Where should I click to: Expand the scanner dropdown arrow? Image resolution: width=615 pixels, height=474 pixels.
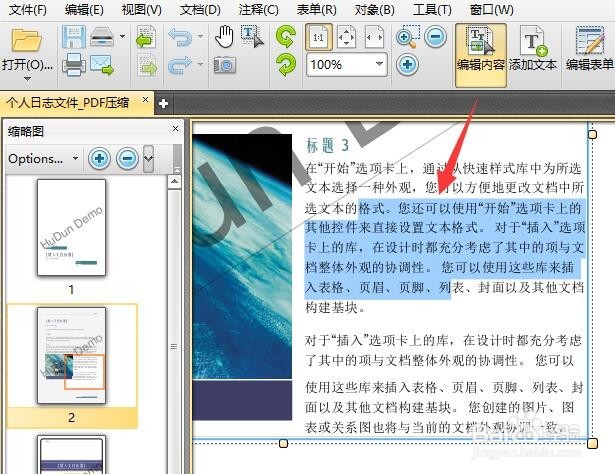(x=122, y=36)
